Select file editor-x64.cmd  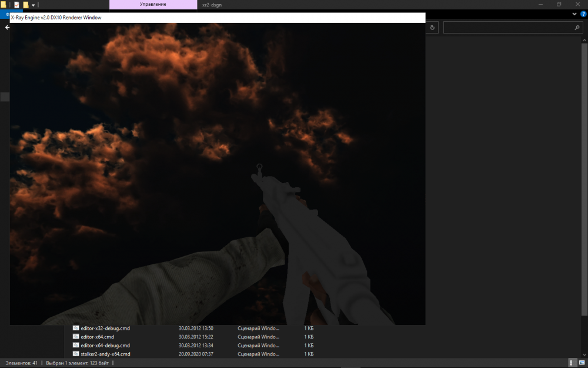(97, 337)
